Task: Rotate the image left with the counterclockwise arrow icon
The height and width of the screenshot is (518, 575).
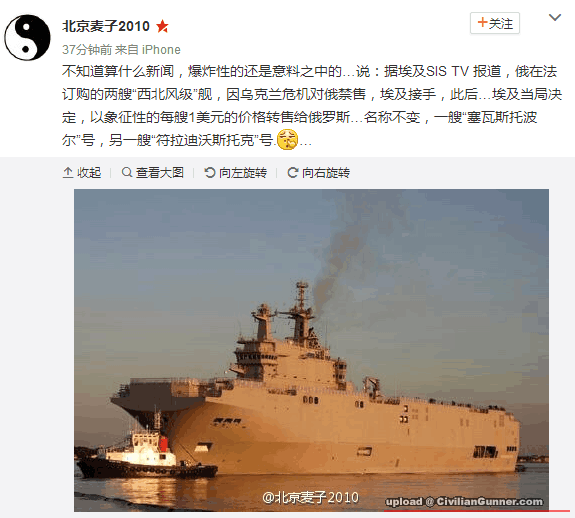Action: pyautogui.click(x=210, y=172)
